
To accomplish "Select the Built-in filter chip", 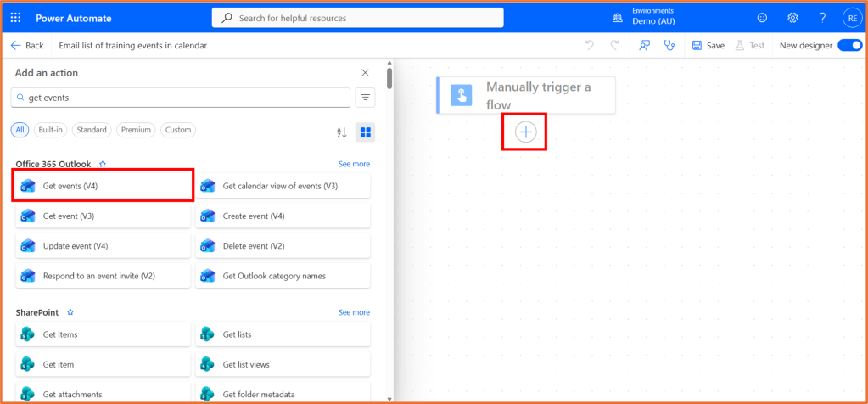I will (x=51, y=130).
